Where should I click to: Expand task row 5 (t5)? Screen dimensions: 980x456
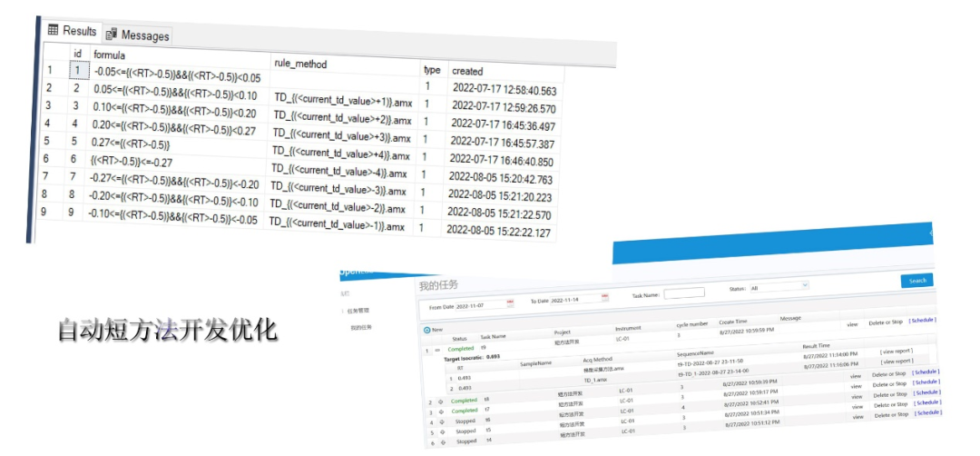tap(443, 432)
